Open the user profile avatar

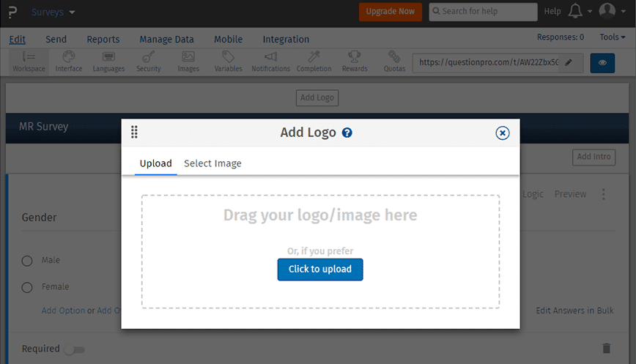pyautogui.click(x=607, y=11)
